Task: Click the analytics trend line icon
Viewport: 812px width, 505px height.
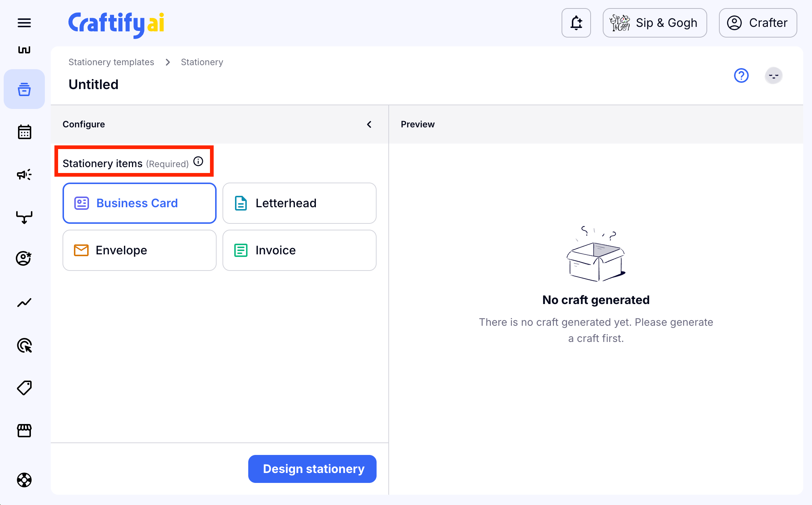Action: (24, 303)
